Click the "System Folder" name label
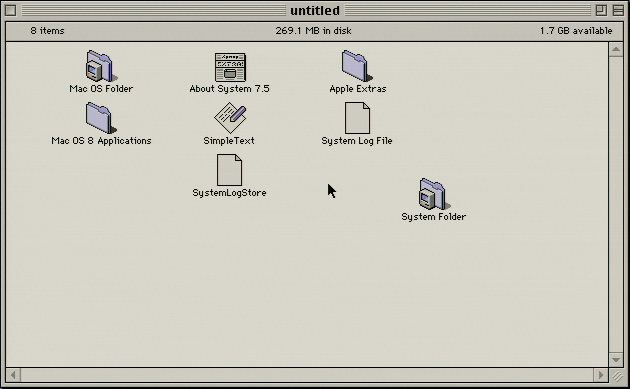The width and height of the screenshot is (630, 389). click(434, 217)
